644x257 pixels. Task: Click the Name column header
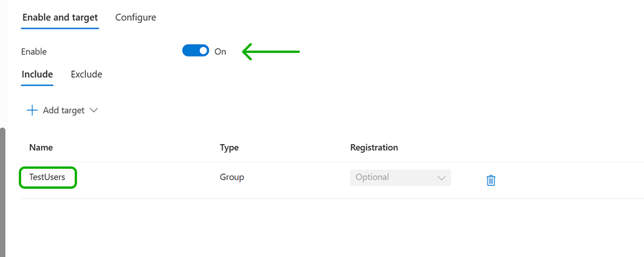click(41, 148)
